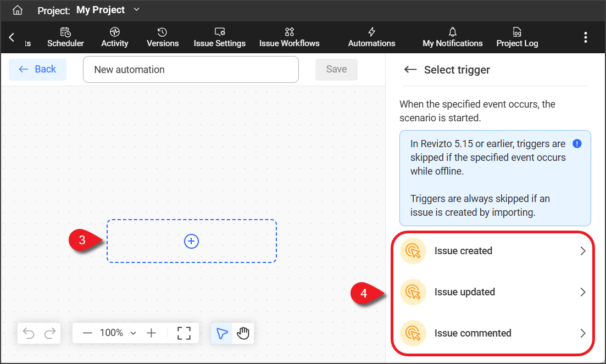Click the Back button
Image resolution: width=606 pixels, height=364 pixels.
point(37,69)
